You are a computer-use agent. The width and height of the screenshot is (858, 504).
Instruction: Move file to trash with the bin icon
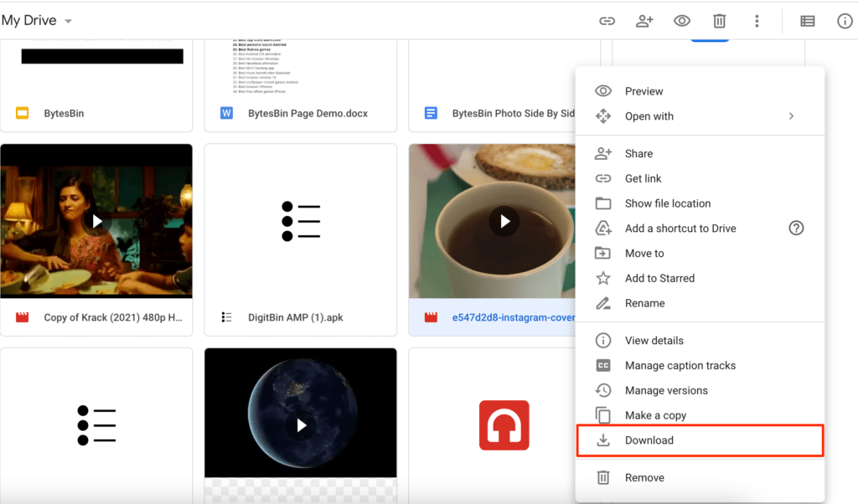[719, 21]
